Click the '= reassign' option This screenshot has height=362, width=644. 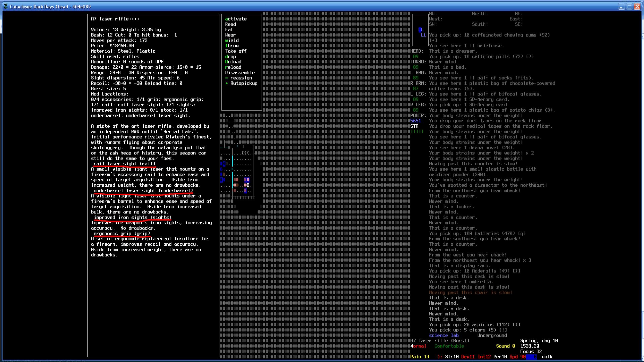click(238, 78)
